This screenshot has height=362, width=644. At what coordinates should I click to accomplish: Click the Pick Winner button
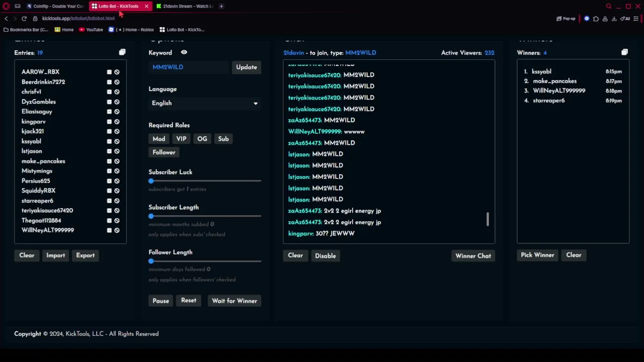[537, 255]
